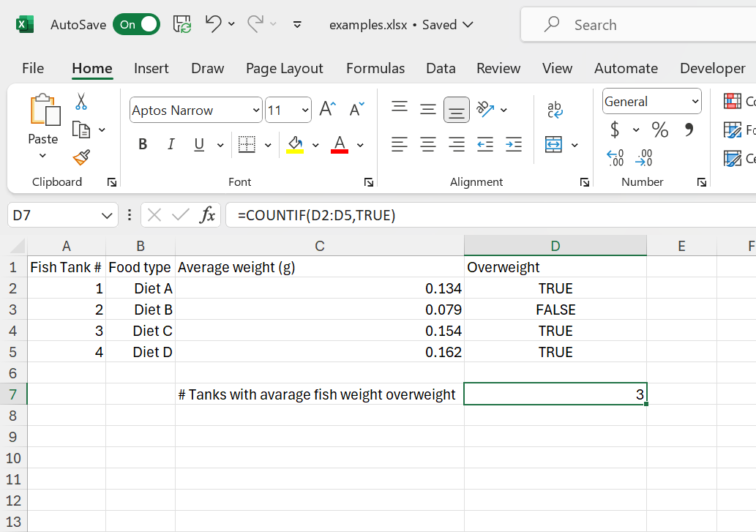Turn off the AutoSave toggle
The width and height of the screenshot is (756, 532).
[x=136, y=25]
